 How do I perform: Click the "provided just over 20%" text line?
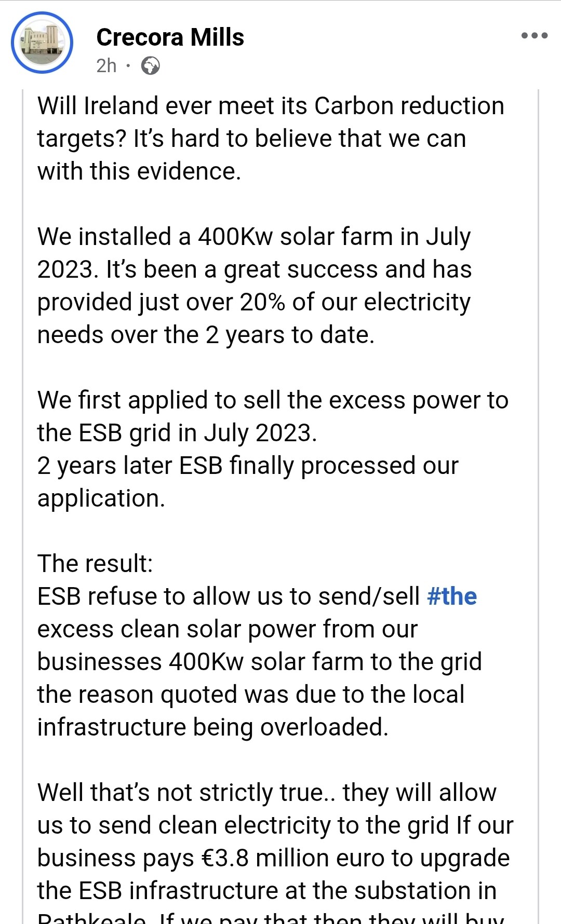[254, 302]
